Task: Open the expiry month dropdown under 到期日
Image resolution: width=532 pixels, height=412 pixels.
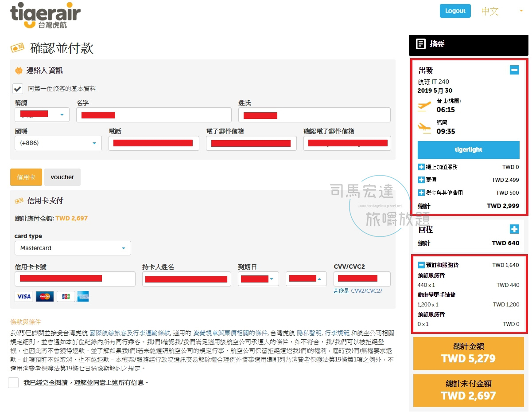Action: coord(258,279)
